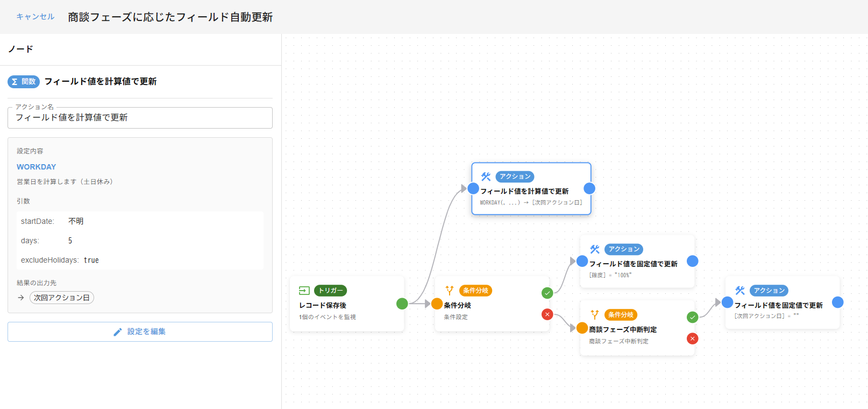Click the orange input port on 条件分岐 node
The image size is (868, 409).
(437, 304)
